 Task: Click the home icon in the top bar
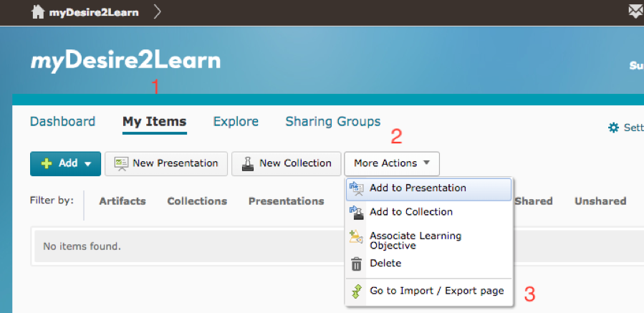click(x=38, y=12)
